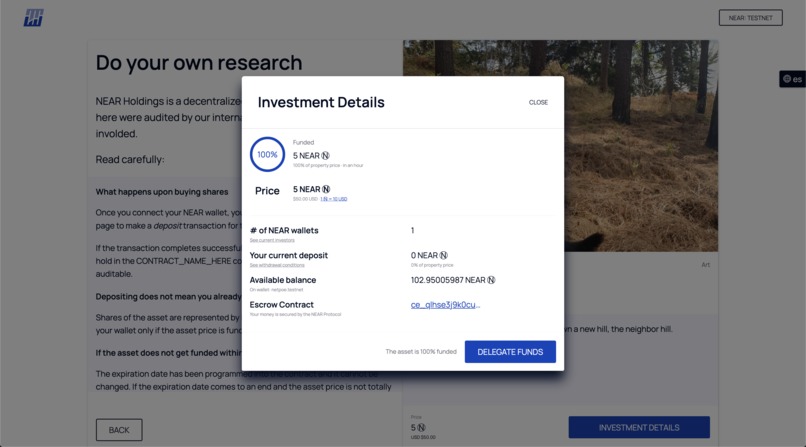Open the 1 N = 10 USD rate link
The height and width of the screenshot is (447, 806).
tap(334, 199)
